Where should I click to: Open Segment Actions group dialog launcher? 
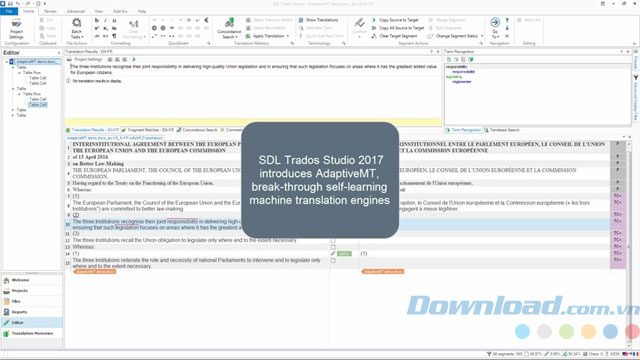pyautogui.click(x=481, y=43)
